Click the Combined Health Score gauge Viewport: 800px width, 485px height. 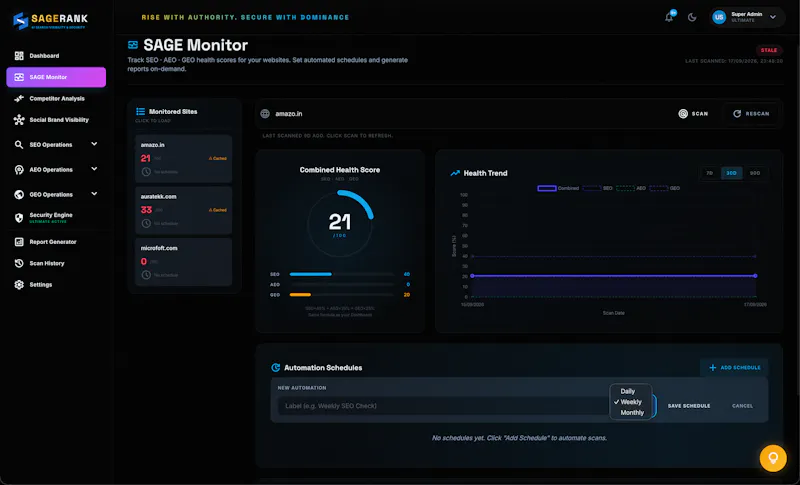point(340,224)
